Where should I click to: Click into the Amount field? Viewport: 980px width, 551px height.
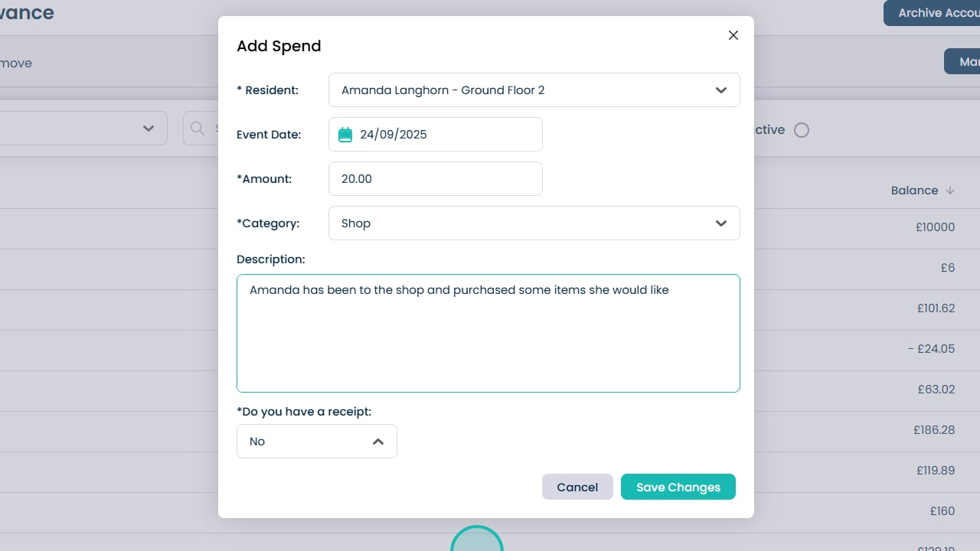pos(435,179)
